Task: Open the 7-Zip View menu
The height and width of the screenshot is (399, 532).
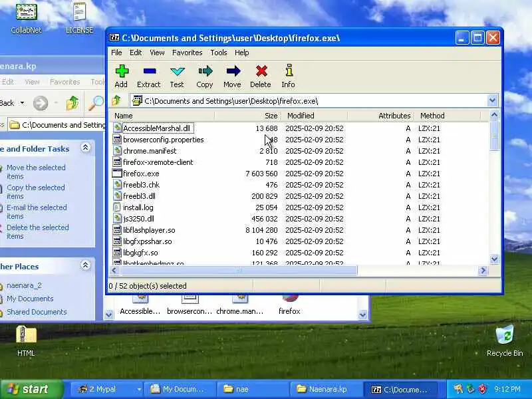Action: pyautogui.click(x=157, y=53)
